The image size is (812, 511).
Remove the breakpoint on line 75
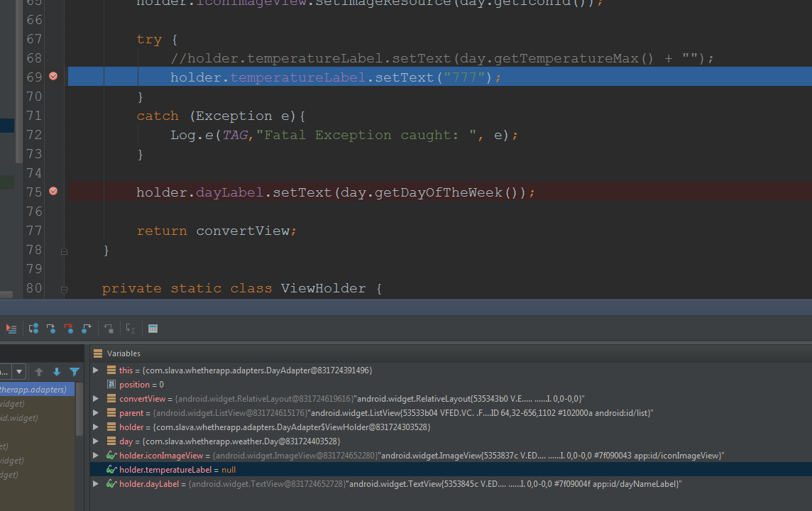click(x=53, y=192)
